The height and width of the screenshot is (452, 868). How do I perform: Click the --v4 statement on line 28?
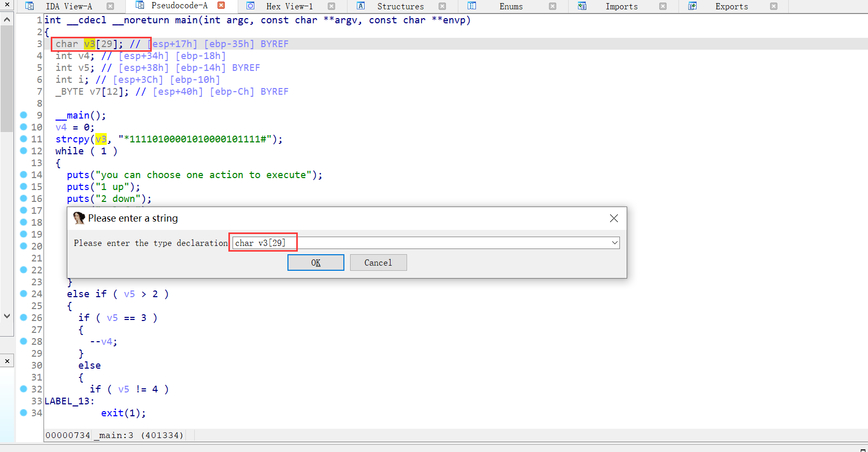pyautogui.click(x=104, y=342)
